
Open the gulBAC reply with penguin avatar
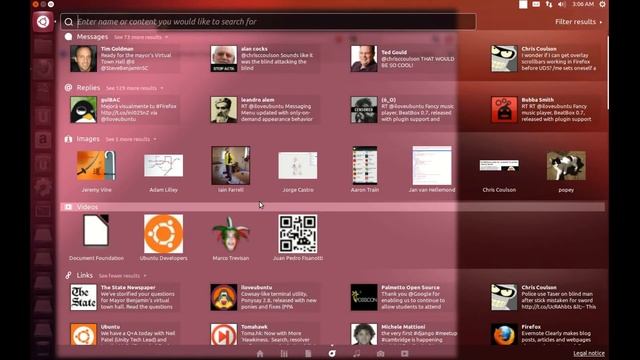click(124, 109)
